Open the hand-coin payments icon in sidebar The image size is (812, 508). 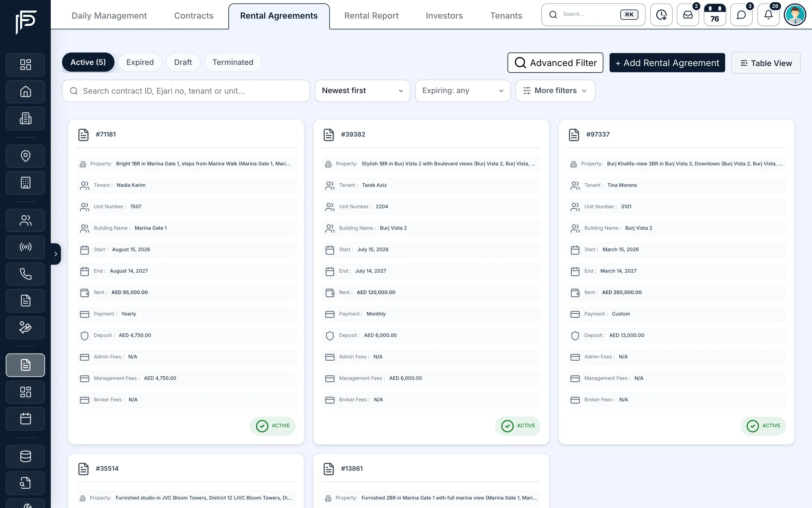25,327
